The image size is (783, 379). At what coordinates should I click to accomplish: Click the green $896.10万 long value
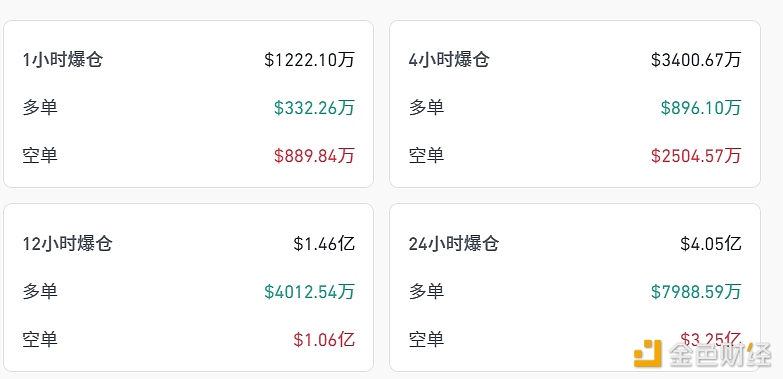pos(701,108)
